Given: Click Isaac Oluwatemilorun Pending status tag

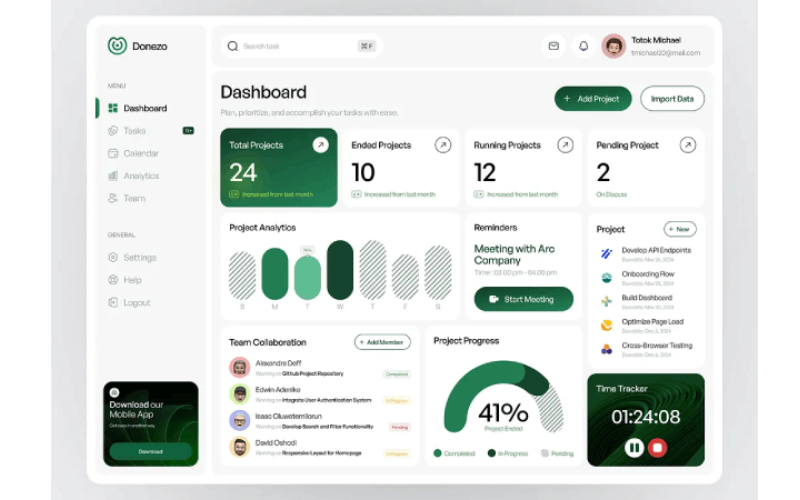Looking at the screenshot, I should [x=399, y=427].
